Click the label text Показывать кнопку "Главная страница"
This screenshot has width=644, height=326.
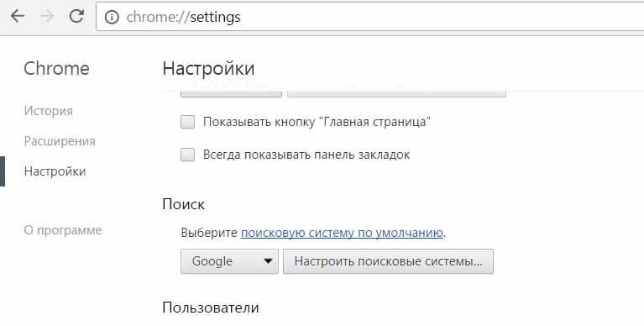pos(317,122)
